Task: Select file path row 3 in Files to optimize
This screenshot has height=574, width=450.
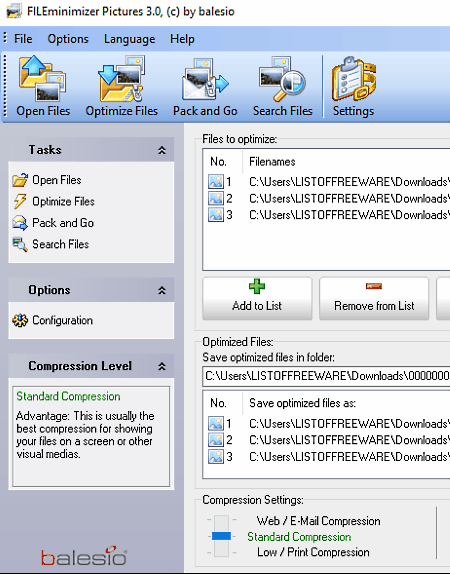Action: pos(349,215)
